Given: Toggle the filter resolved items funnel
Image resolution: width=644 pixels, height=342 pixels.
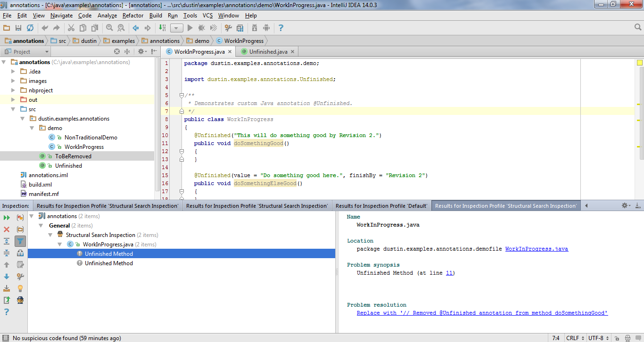Looking at the screenshot, I should point(20,241).
